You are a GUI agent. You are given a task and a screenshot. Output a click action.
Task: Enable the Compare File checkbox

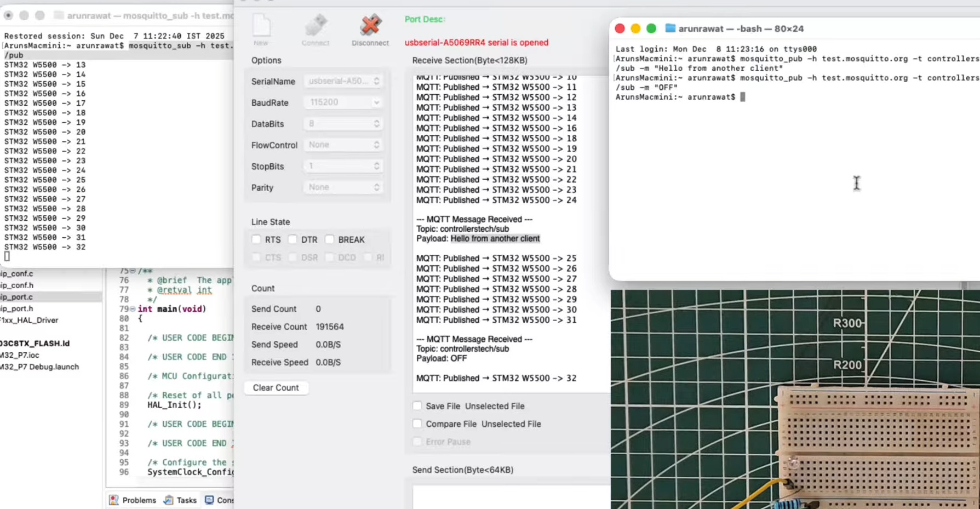coord(417,424)
